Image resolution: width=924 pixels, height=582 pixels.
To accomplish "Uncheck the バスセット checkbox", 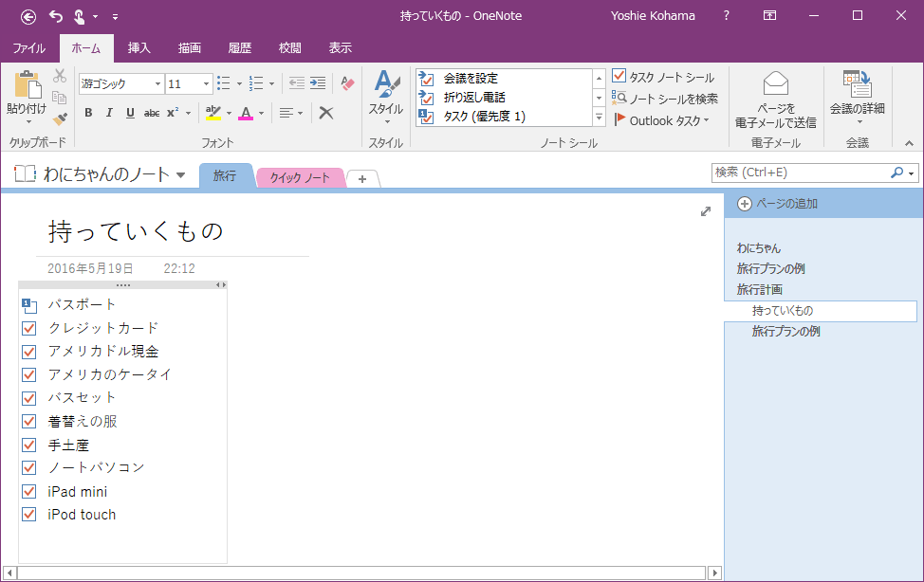I will pos(28,398).
